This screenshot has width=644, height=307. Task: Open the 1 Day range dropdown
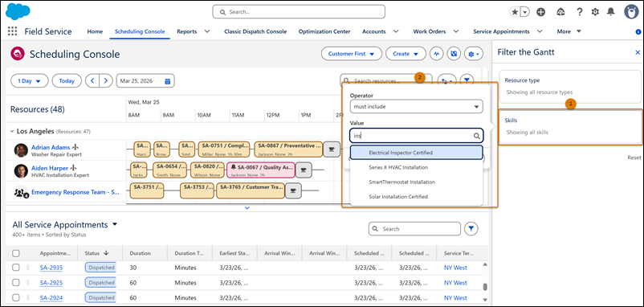click(29, 81)
